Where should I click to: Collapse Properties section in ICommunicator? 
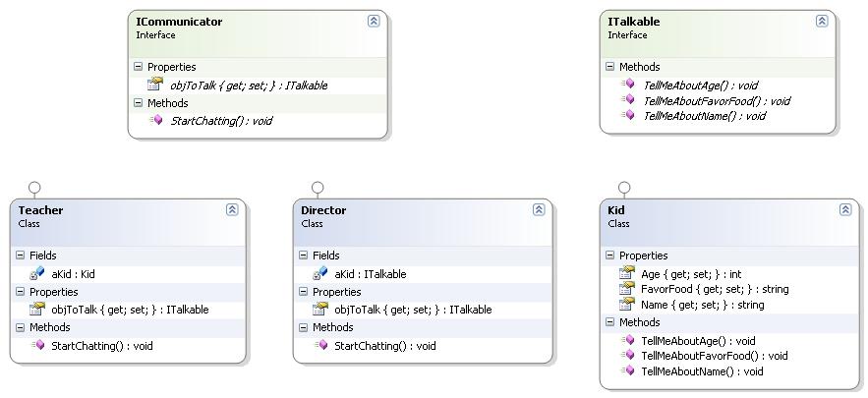tap(139, 67)
